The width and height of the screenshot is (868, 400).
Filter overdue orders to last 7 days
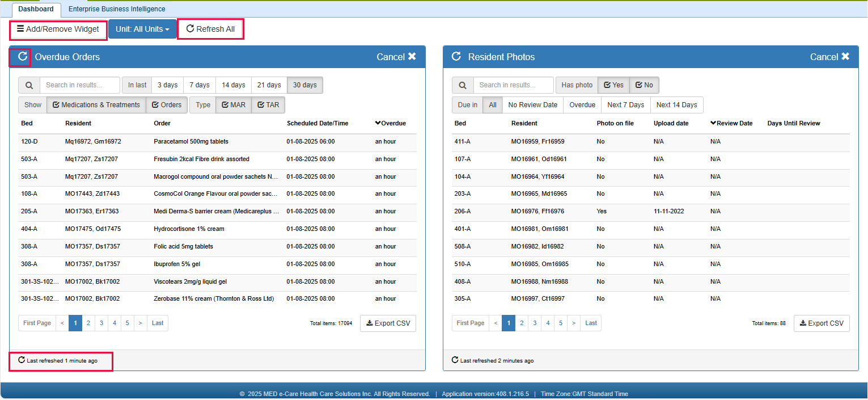[200, 85]
